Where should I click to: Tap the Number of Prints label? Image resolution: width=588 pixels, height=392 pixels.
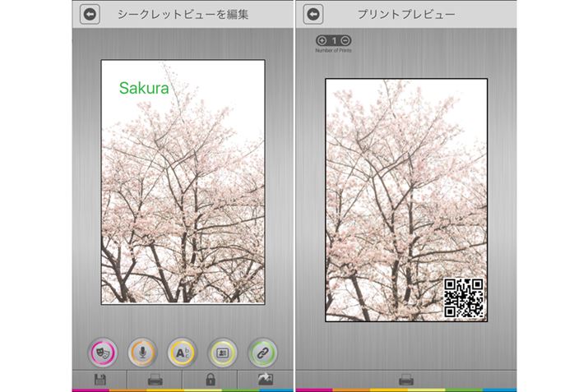tap(333, 50)
